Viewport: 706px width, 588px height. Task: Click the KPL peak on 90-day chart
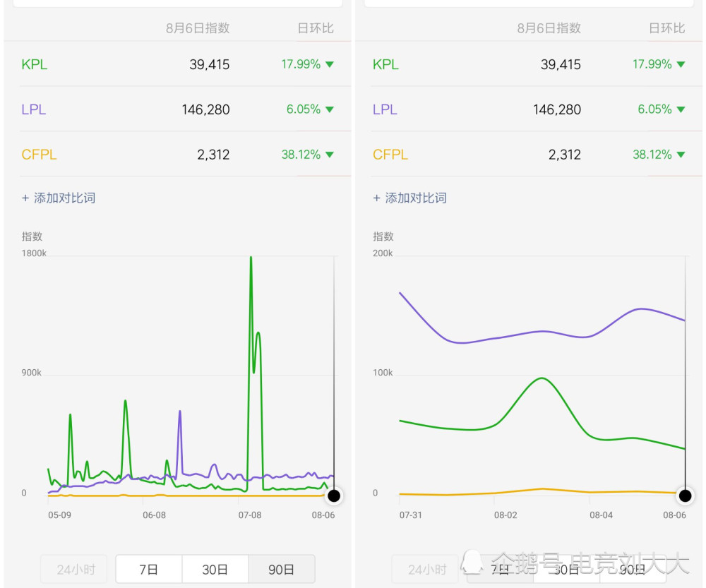251,258
